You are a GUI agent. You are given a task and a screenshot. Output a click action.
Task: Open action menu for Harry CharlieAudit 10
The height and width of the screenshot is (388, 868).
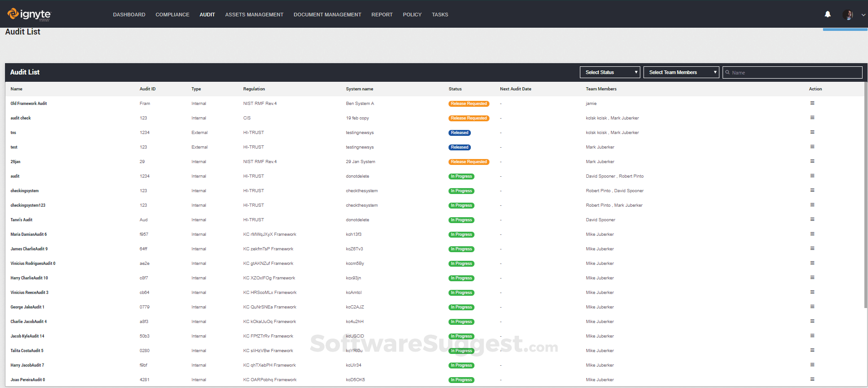point(812,278)
